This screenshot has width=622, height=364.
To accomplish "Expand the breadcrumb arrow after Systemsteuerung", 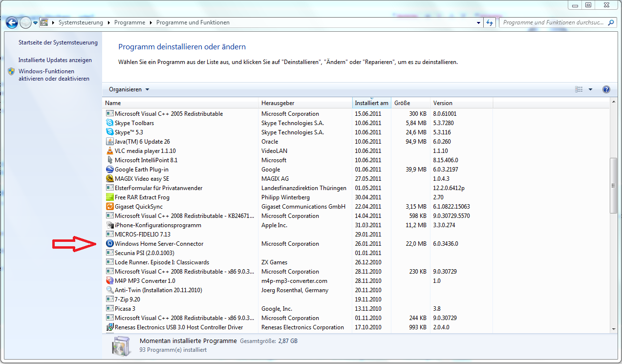I will pos(109,22).
